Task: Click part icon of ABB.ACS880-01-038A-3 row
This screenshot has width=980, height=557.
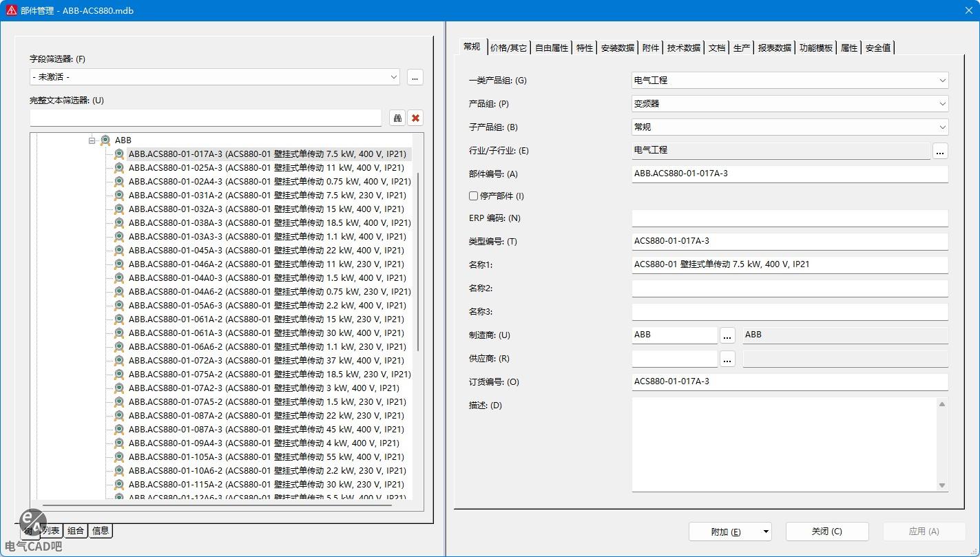Action: click(x=119, y=223)
